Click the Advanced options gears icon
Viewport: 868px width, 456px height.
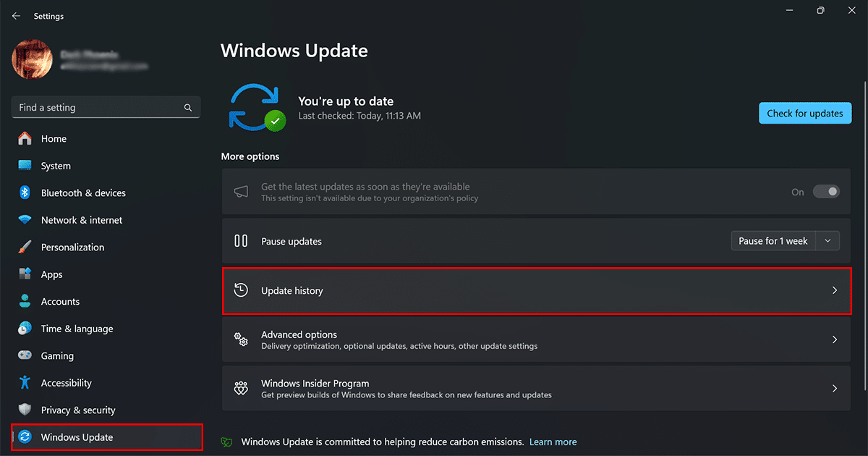click(241, 339)
